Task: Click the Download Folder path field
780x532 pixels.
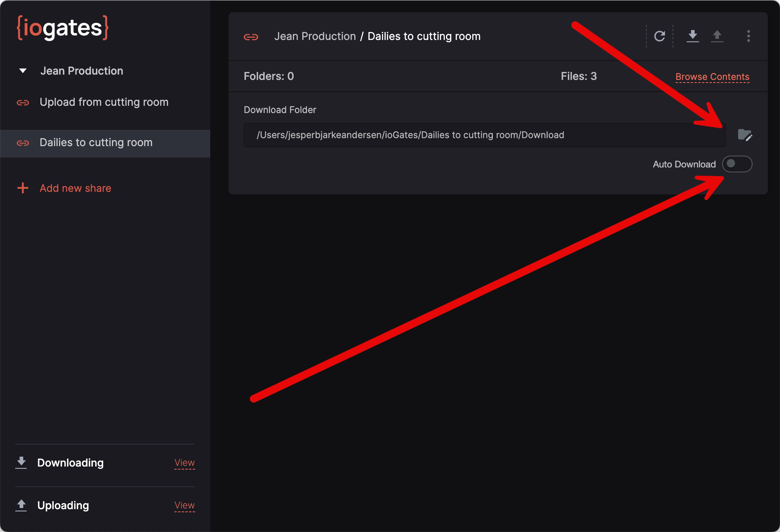Action: (484, 135)
